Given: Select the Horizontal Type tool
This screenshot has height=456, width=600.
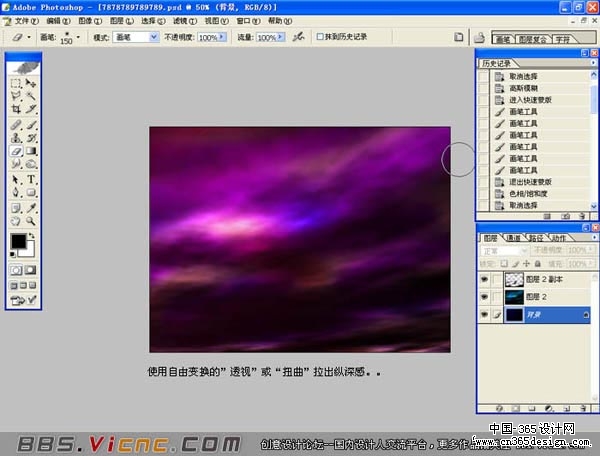Looking at the screenshot, I should point(31,179).
